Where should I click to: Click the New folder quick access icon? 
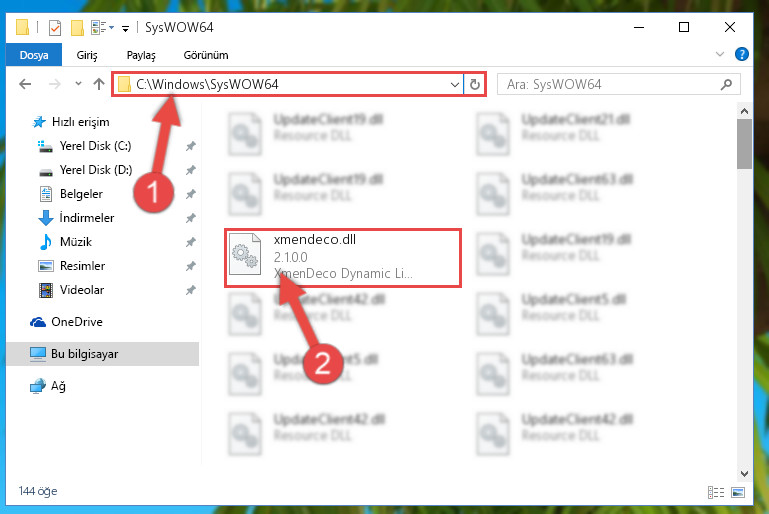(x=77, y=28)
